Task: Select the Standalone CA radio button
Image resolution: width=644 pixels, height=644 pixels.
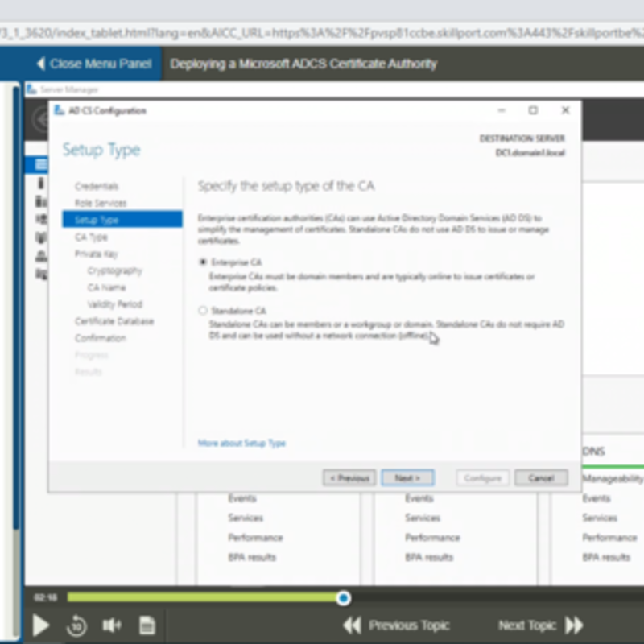Action: click(203, 311)
